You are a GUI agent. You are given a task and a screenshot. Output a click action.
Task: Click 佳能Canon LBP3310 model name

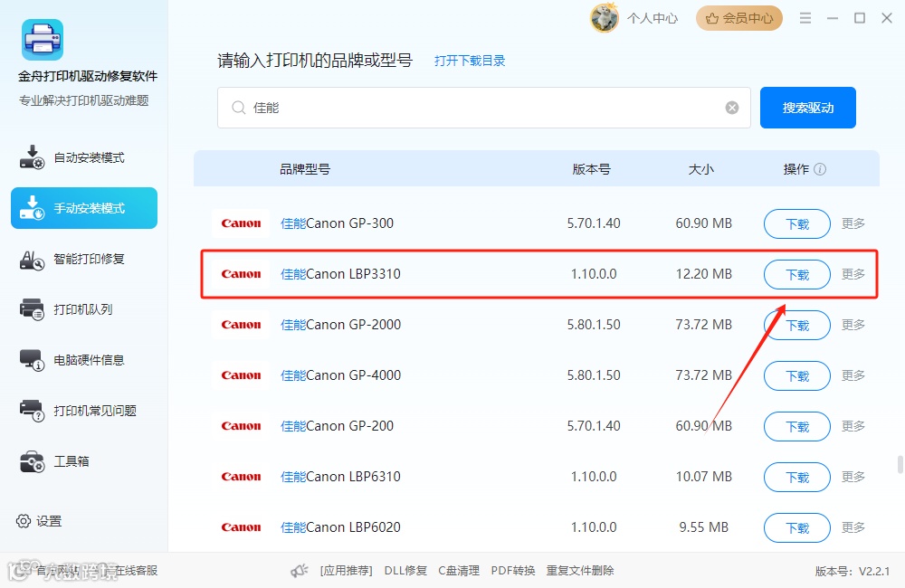click(x=340, y=274)
